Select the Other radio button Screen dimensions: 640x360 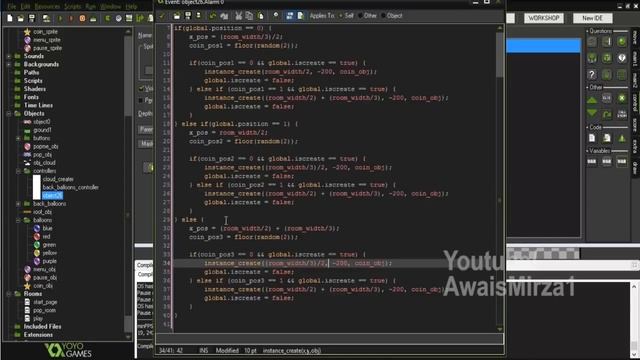(360, 16)
